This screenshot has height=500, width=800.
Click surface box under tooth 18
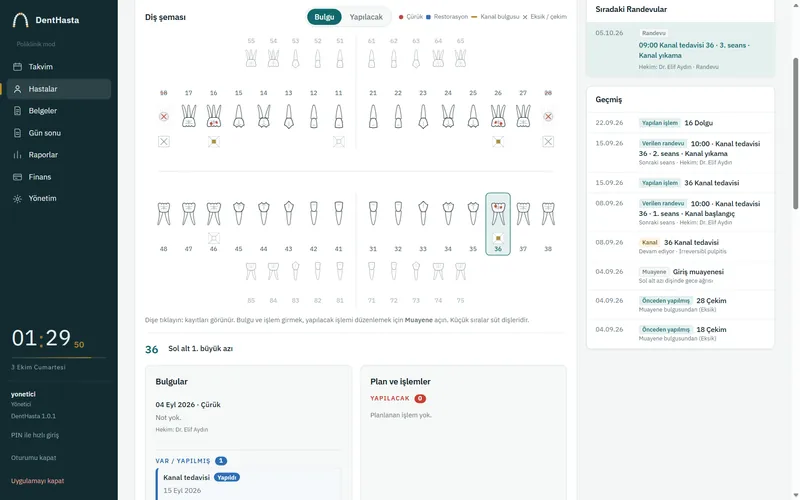click(x=164, y=141)
